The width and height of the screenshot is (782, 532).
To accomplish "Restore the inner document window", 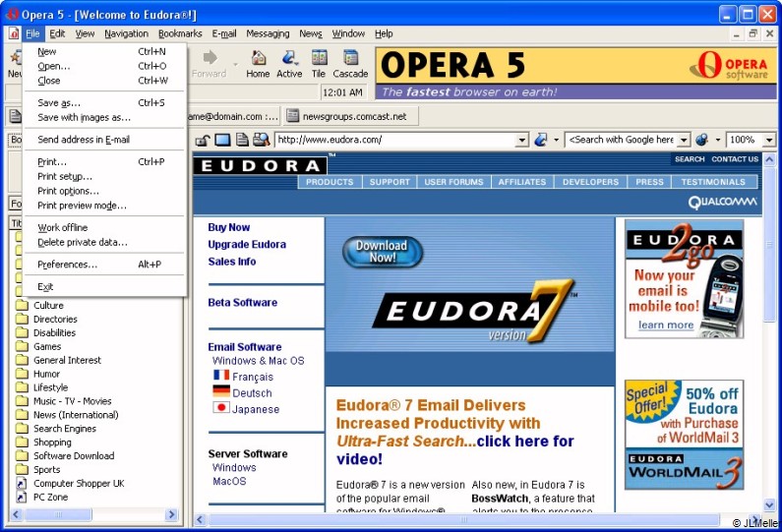I will pos(753,33).
